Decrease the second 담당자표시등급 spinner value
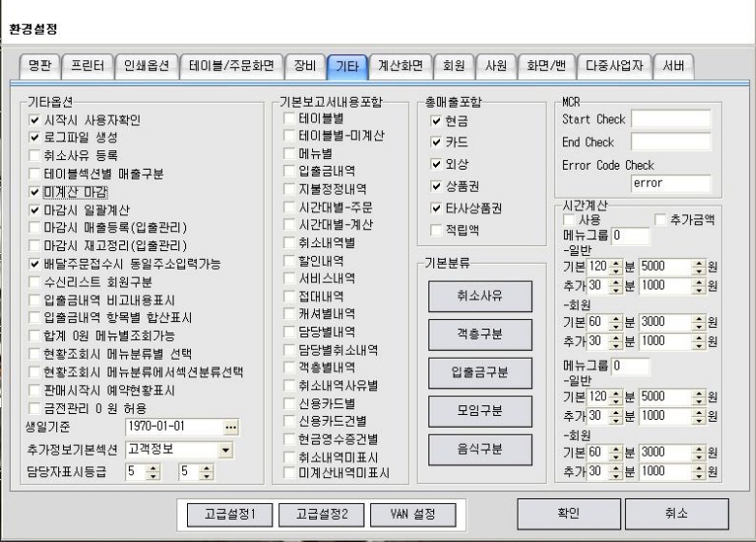This screenshot has height=542, width=756. click(x=205, y=476)
